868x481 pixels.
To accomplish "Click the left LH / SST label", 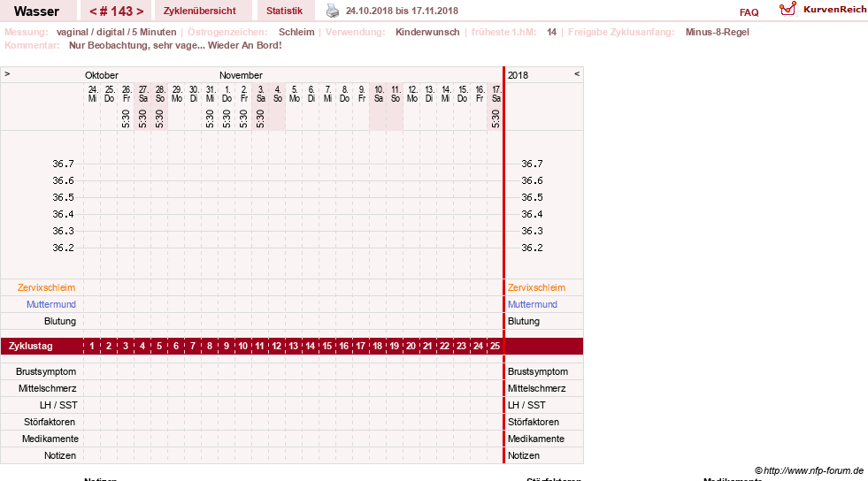I will 58,405.
